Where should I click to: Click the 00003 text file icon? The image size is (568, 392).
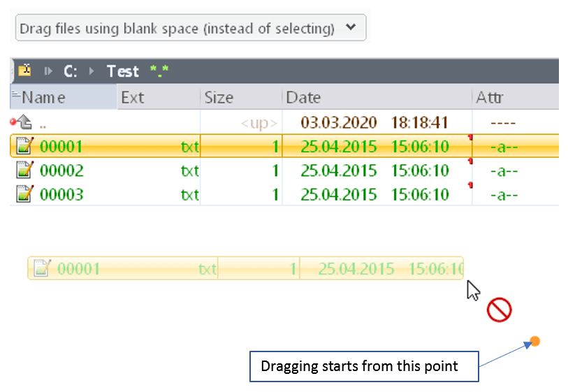[24, 194]
